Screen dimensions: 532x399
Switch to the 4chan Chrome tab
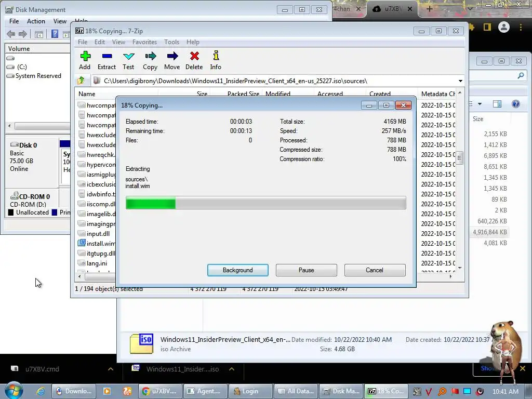point(342,9)
